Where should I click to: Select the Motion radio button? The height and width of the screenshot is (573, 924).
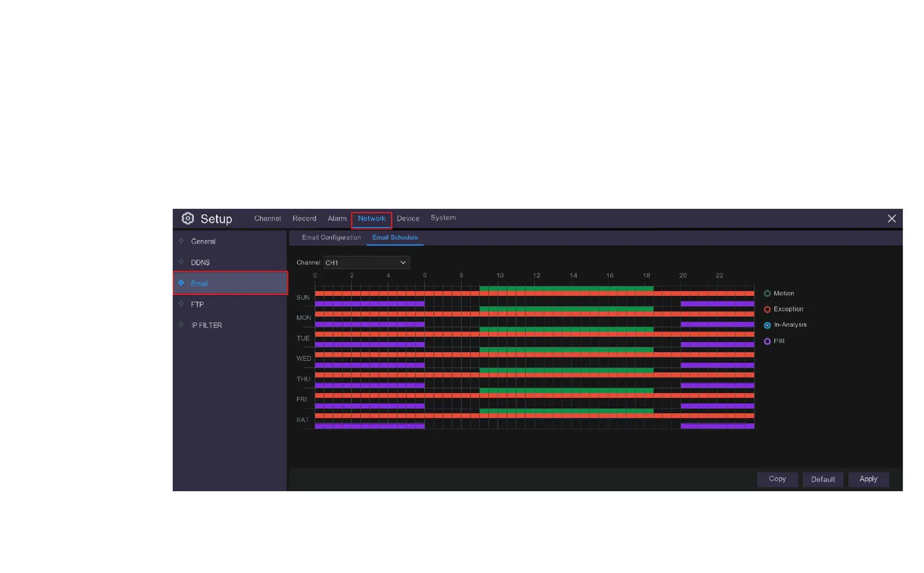[767, 293]
